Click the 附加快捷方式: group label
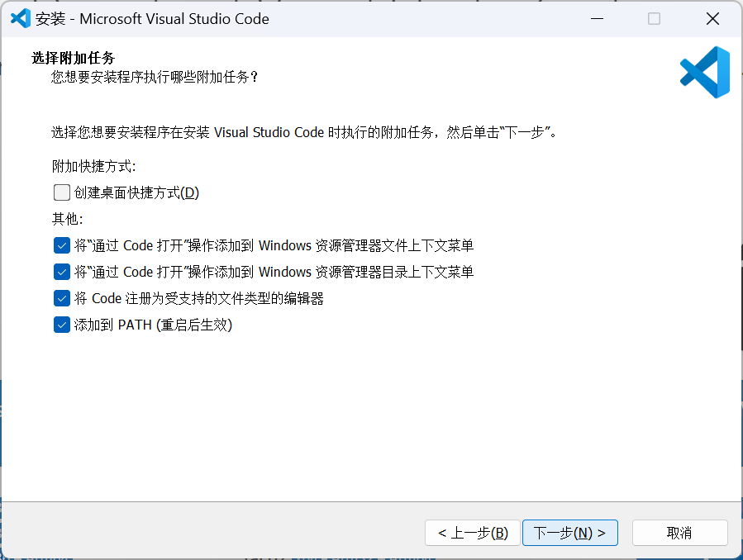The width and height of the screenshot is (743, 560). [x=94, y=166]
